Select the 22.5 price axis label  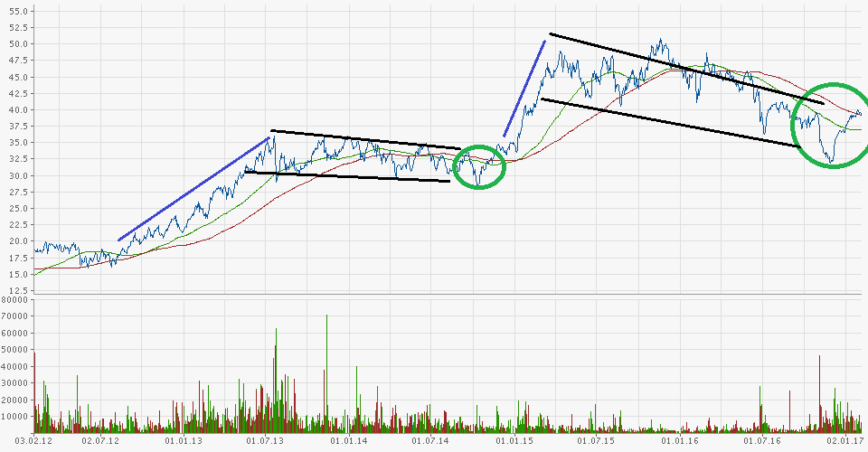pos(19,224)
